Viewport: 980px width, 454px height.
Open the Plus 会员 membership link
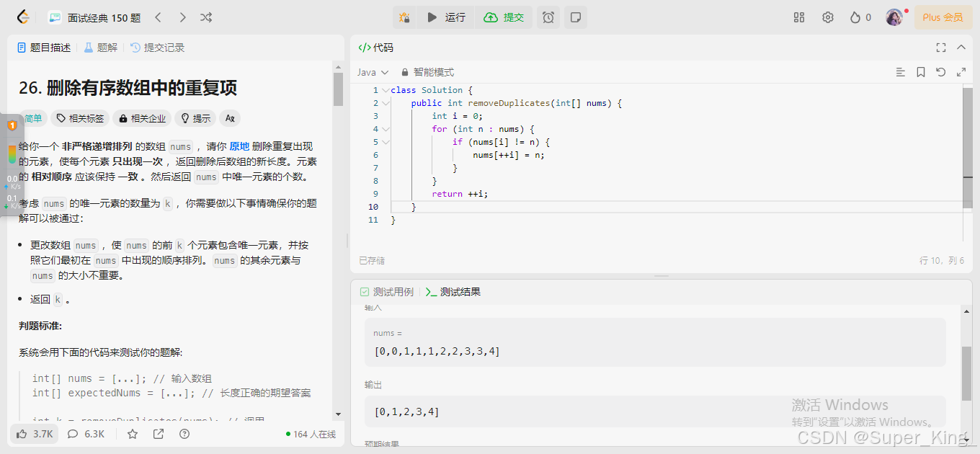click(943, 17)
